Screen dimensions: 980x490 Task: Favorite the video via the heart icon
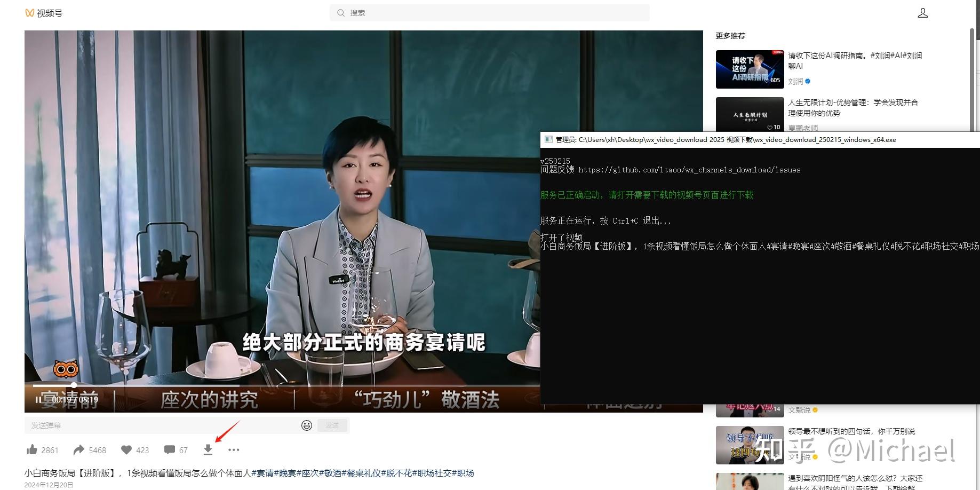(126, 450)
